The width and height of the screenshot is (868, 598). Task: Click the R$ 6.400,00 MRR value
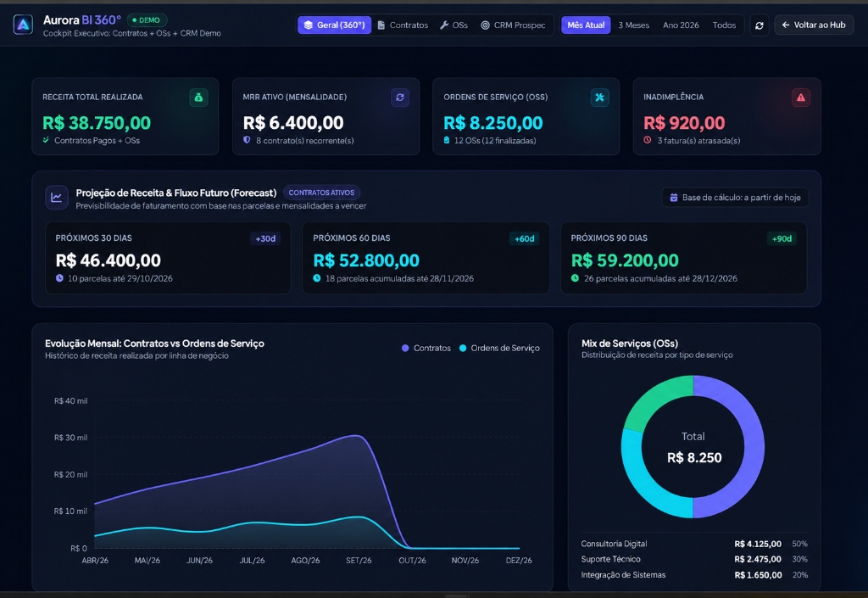tap(293, 123)
